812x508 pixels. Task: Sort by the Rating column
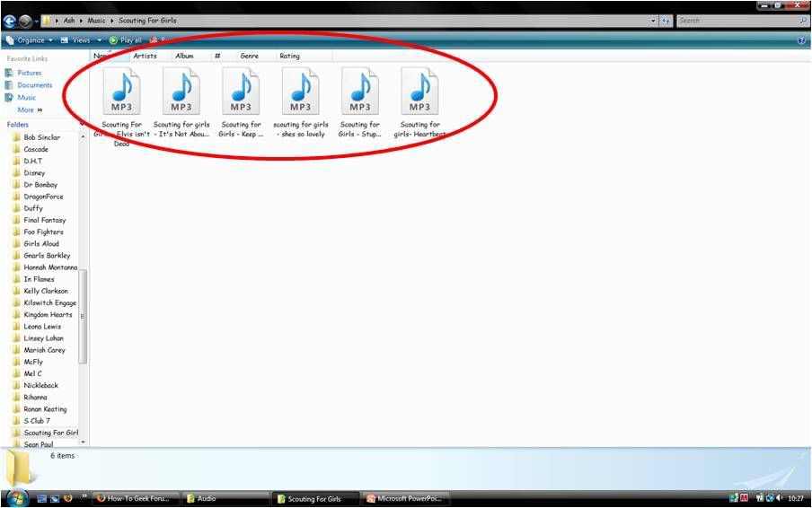point(289,56)
